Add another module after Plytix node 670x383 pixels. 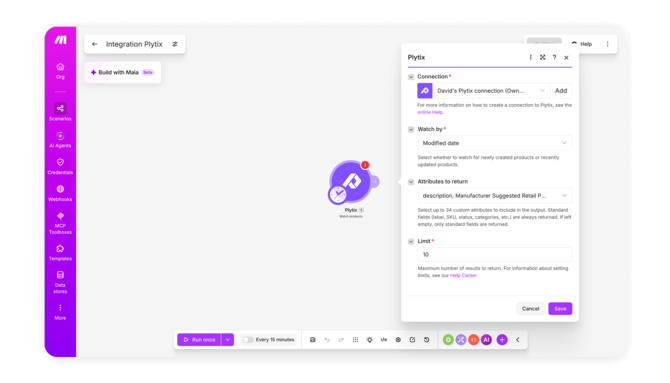pos(375,182)
